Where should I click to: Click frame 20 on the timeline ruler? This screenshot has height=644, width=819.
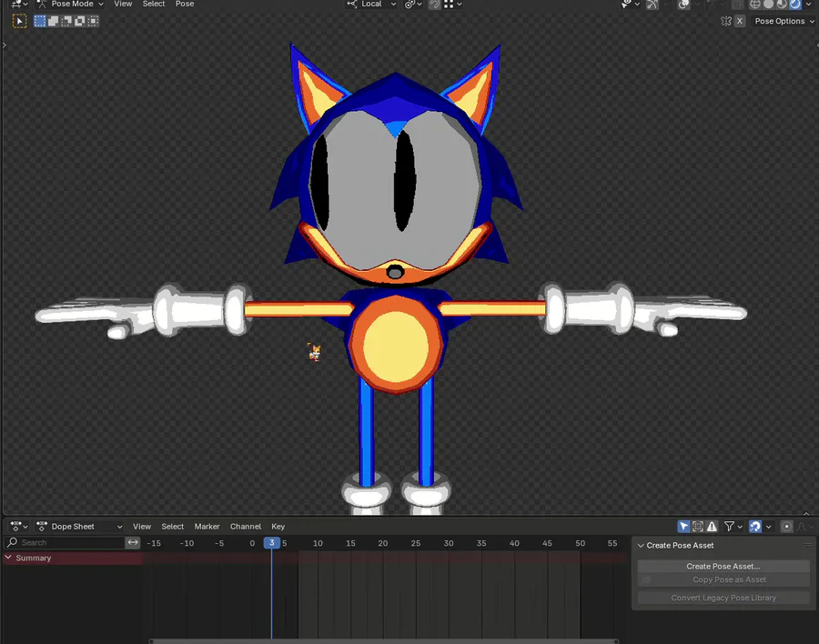[383, 543]
